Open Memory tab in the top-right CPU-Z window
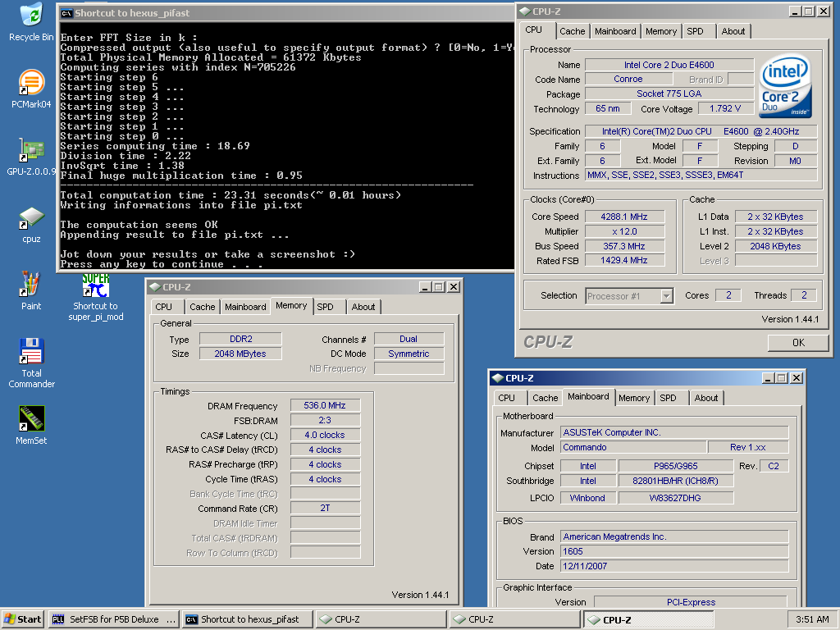The width and height of the screenshot is (840, 630). tap(661, 31)
